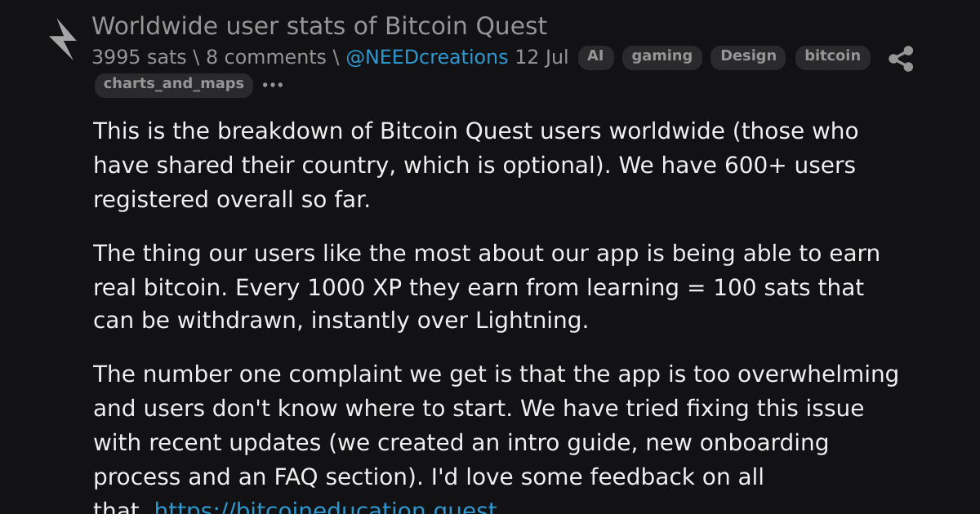980x514 pixels.
Task: Select the AI tag
Action: pyautogui.click(x=596, y=57)
